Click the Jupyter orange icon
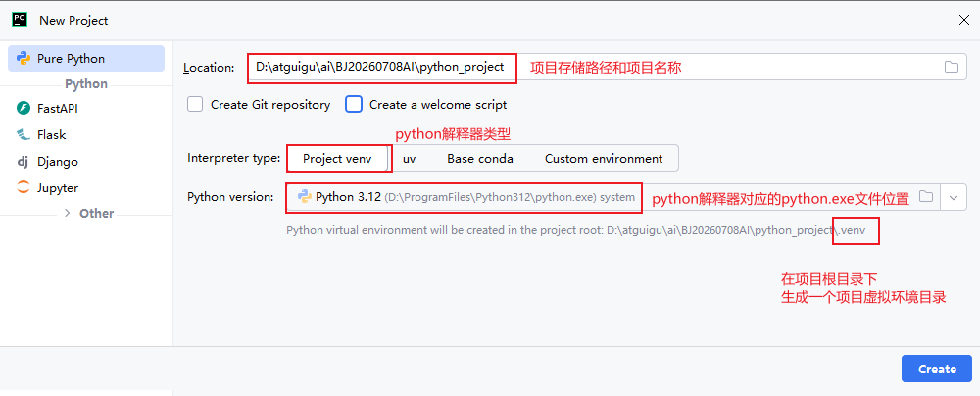The height and width of the screenshot is (396, 980). click(24, 187)
